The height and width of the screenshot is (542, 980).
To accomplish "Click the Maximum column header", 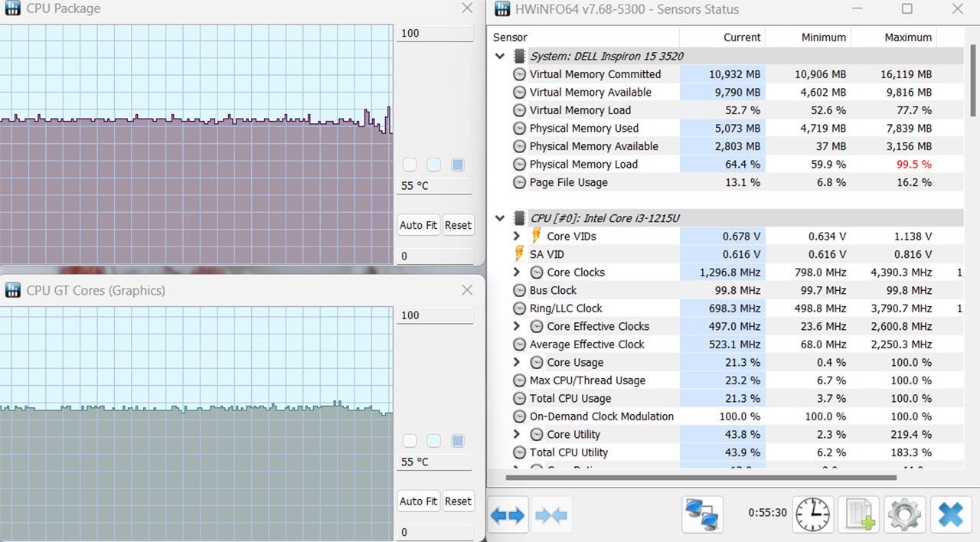I will 908,37.
